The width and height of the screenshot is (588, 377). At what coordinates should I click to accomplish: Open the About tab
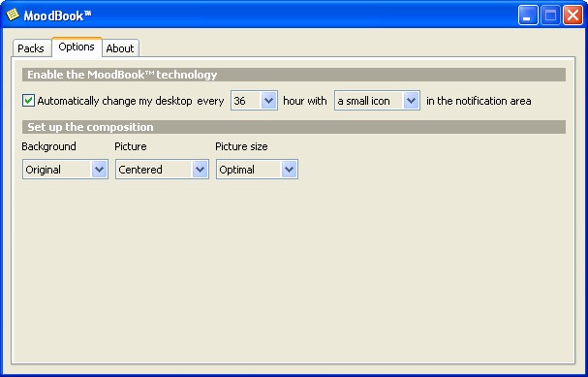pyautogui.click(x=120, y=48)
